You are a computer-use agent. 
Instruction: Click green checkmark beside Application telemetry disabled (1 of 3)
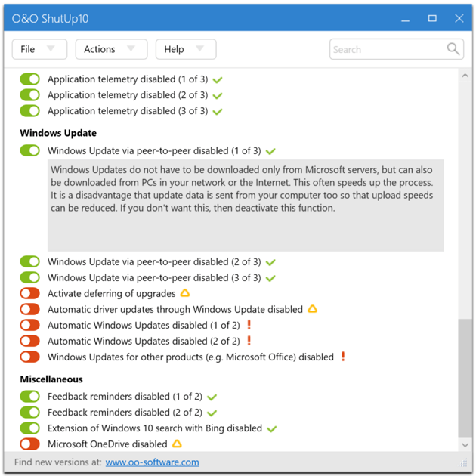[218, 80]
